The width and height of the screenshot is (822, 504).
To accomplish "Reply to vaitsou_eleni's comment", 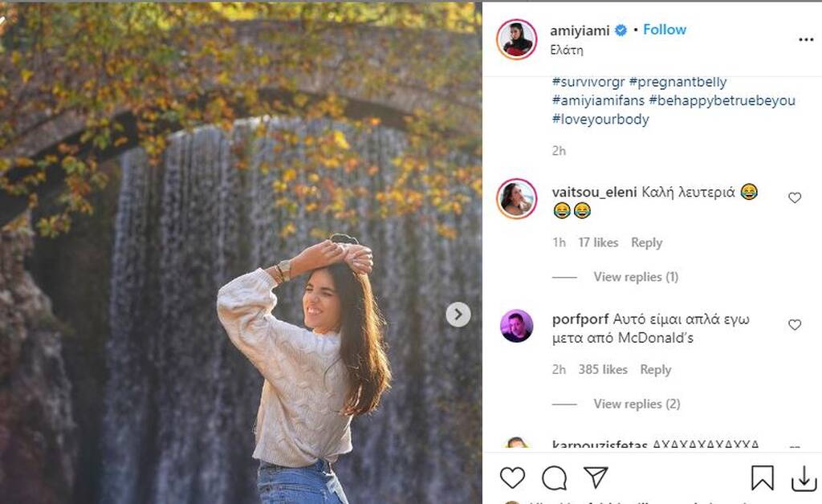I will coord(646,242).
